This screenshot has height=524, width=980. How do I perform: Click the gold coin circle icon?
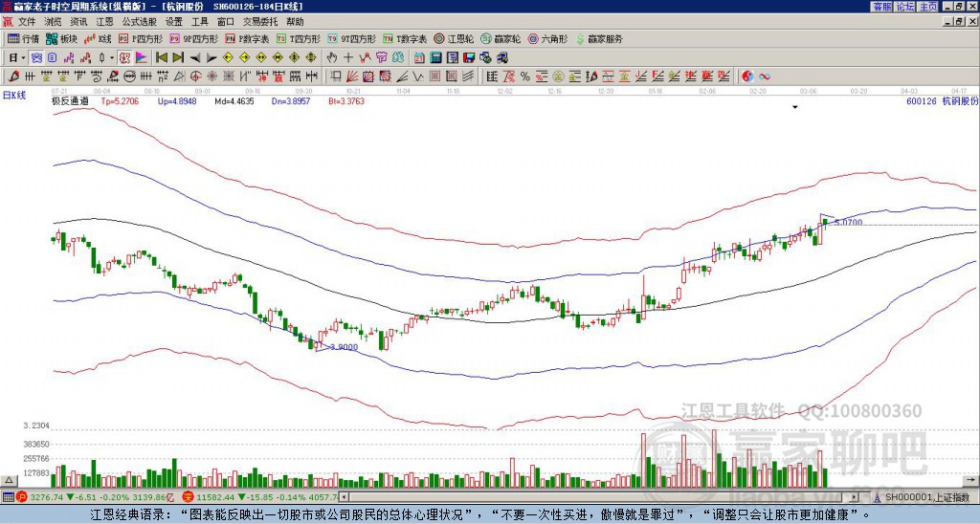(558, 76)
